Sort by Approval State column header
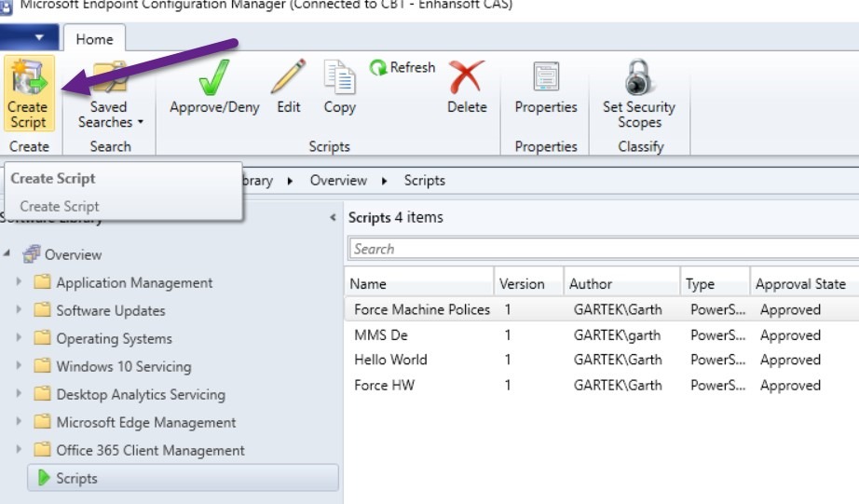The width and height of the screenshot is (859, 504). point(804,284)
